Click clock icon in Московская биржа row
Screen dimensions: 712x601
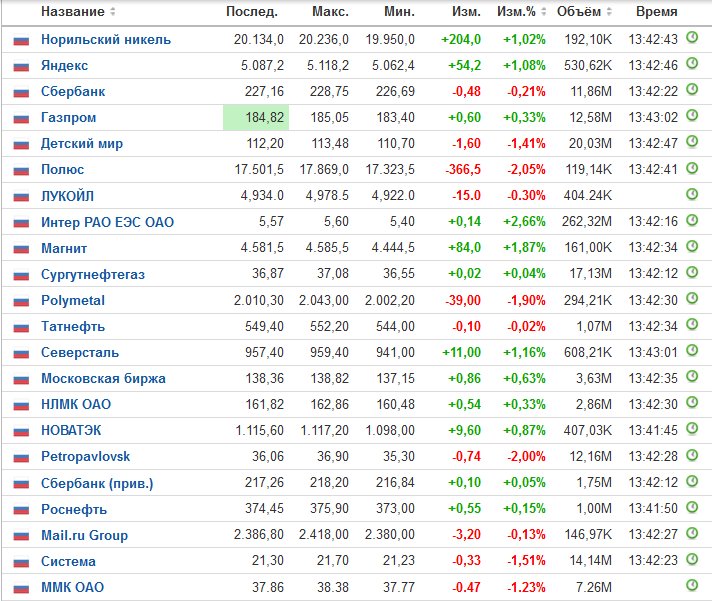692,376
